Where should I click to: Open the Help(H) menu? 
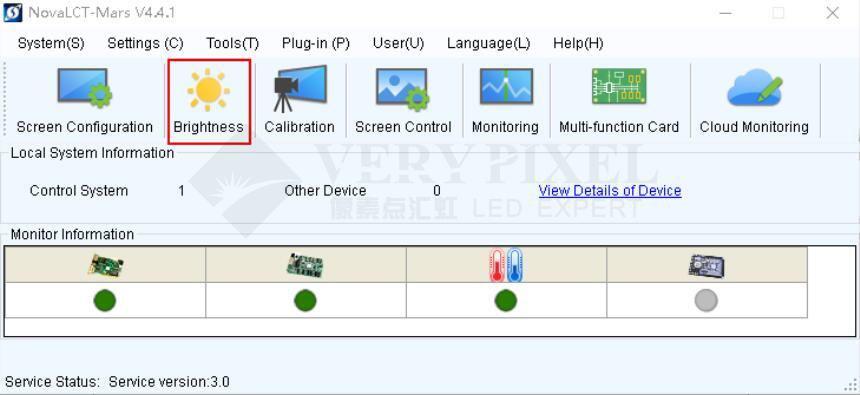(x=578, y=43)
